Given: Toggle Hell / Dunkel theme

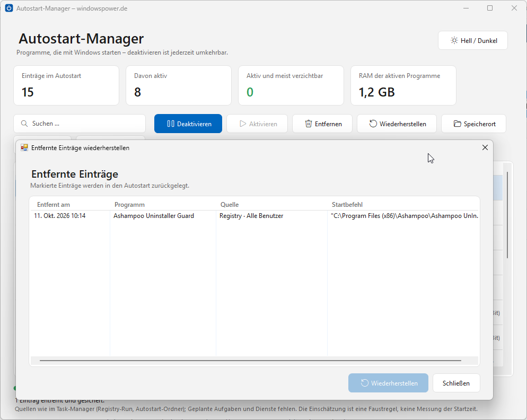Looking at the screenshot, I should [x=473, y=40].
